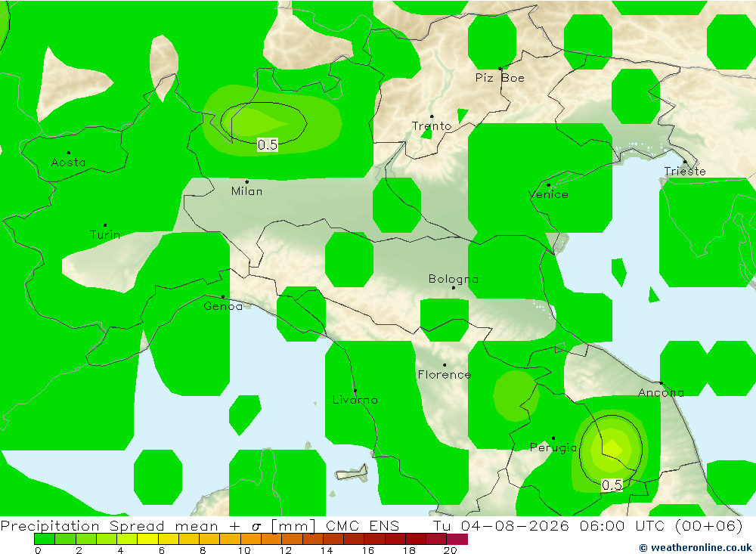
Task: Open the weatheronline.co.uk copyright link
Action: (x=695, y=548)
